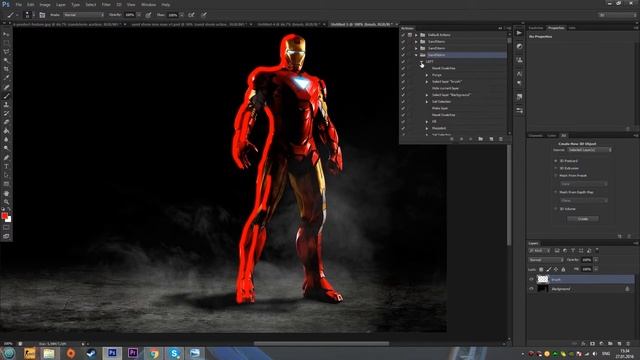
Task: Open Brush panel toggle in options bar
Action: [x=42, y=15]
